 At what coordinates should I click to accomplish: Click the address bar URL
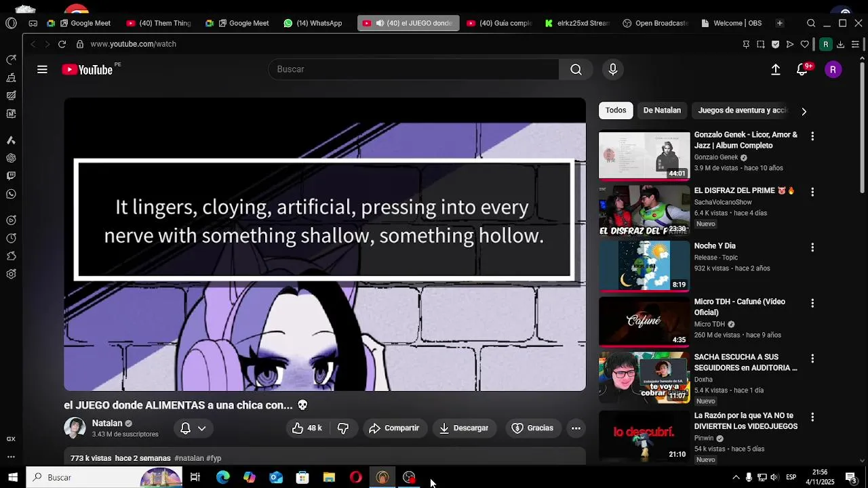point(133,44)
